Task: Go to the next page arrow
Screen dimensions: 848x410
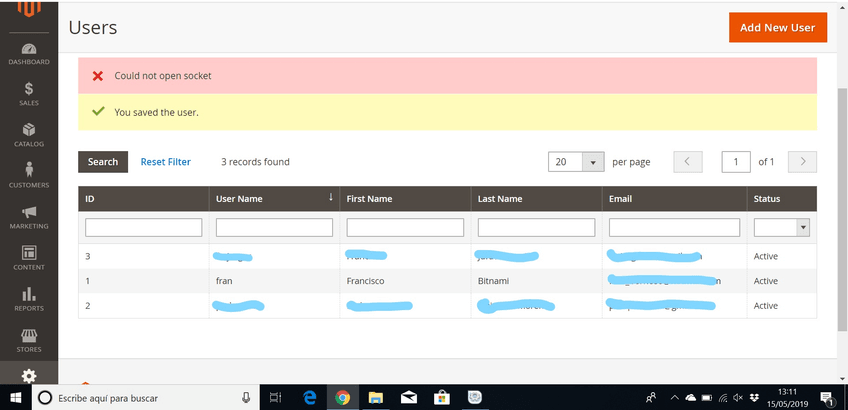Action: point(803,162)
